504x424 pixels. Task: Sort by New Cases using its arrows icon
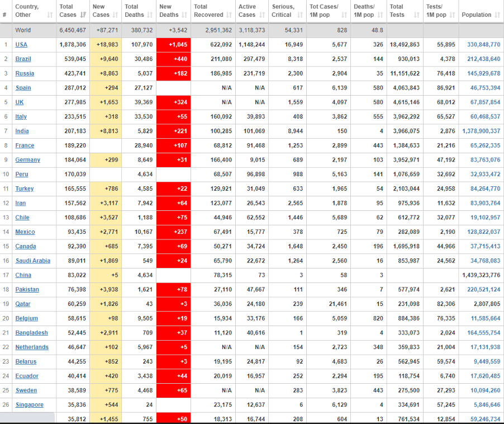click(116, 15)
